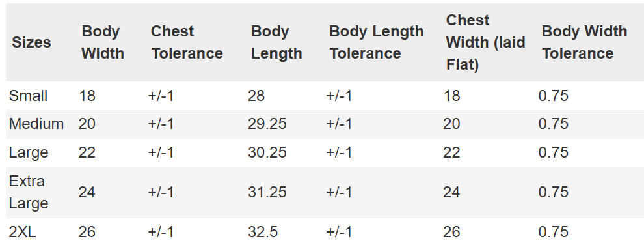The height and width of the screenshot is (243, 644).
Task: Select the Body Length column header
Action: pos(276,42)
